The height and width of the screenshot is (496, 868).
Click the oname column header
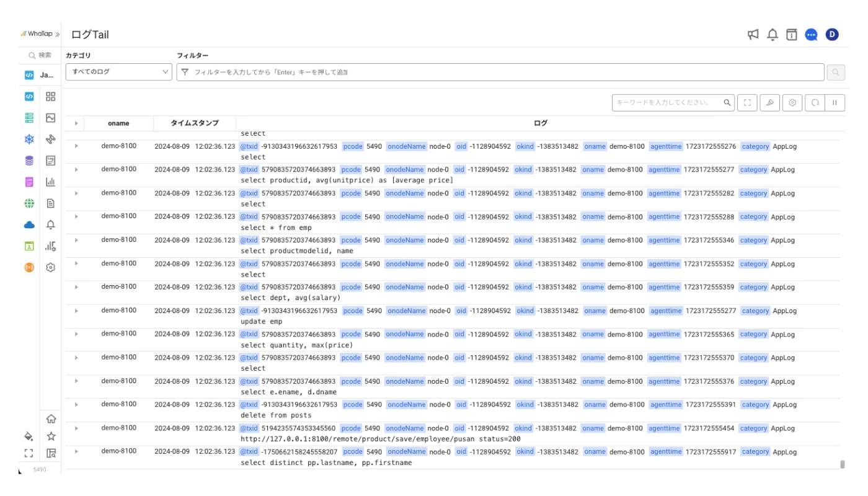118,123
